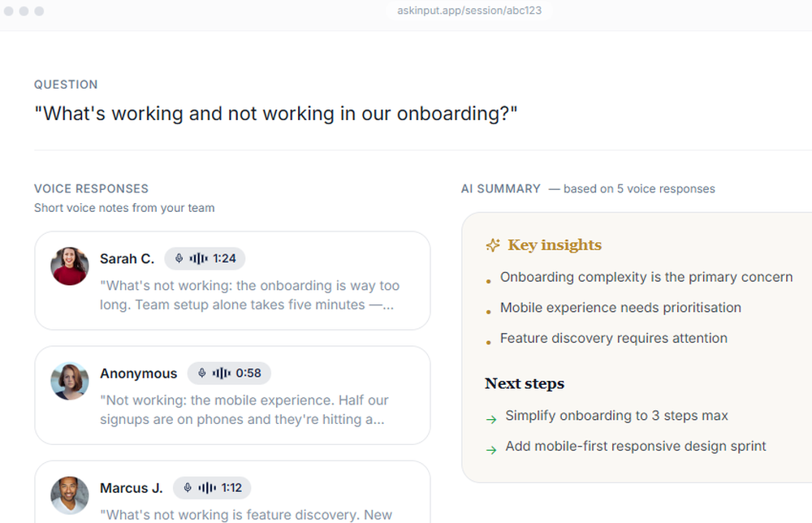The height and width of the screenshot is (523, 812).
Task: Select the name Sarah C.
Action: point(127,258)
